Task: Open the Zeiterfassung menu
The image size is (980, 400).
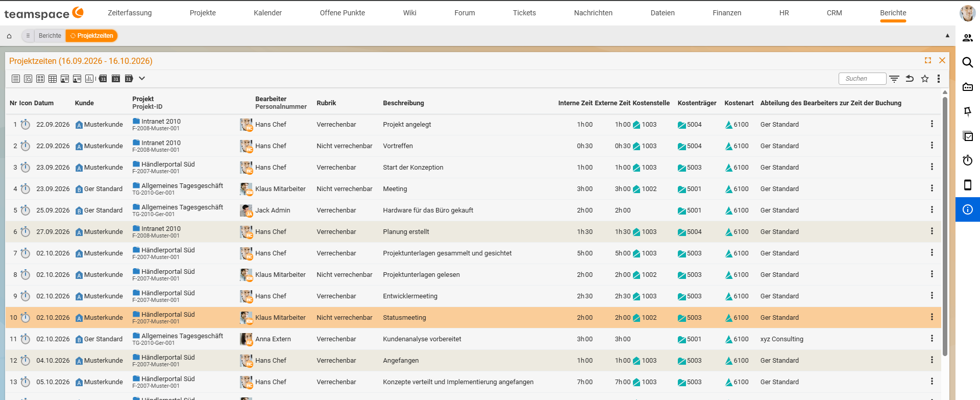Action: (130, 13)
